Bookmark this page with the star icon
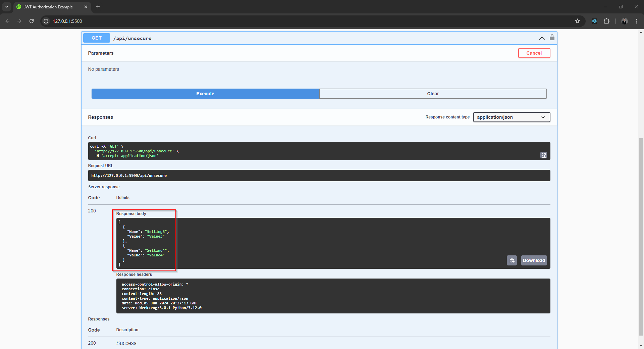This screenshot has height=349, width=644. [577, 21]
